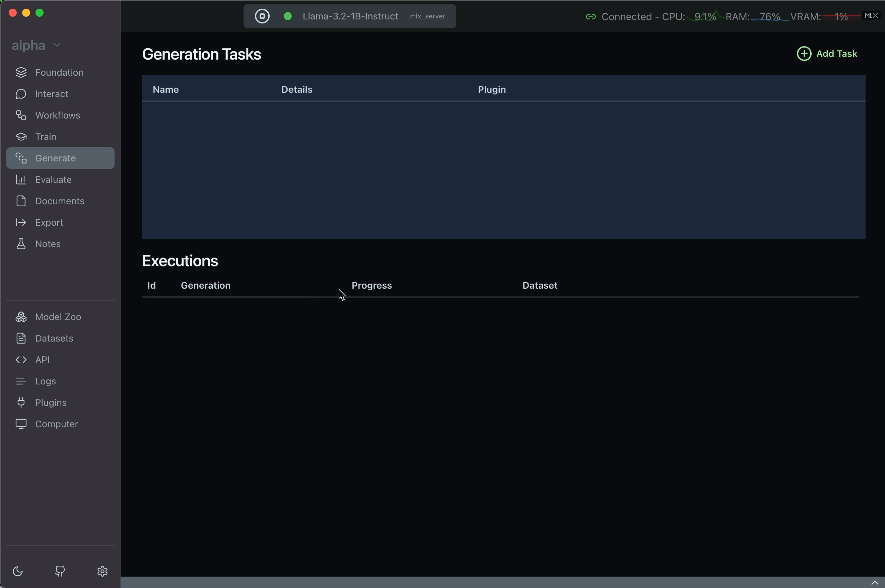Expand the bottom panel chevron
Viewport: 885px width, 588px height.
(875, 582)
